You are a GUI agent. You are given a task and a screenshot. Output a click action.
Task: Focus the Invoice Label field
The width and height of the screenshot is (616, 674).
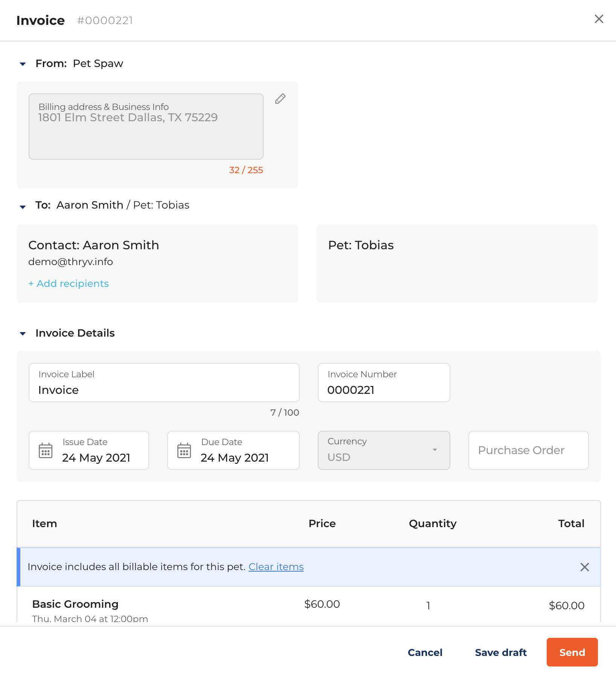164,383
